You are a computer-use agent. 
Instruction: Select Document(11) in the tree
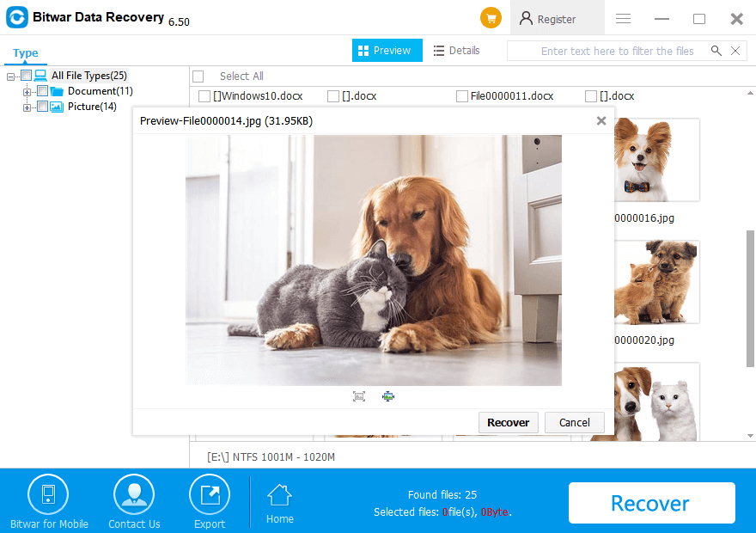pyautogui.click(x=101, y=90)
